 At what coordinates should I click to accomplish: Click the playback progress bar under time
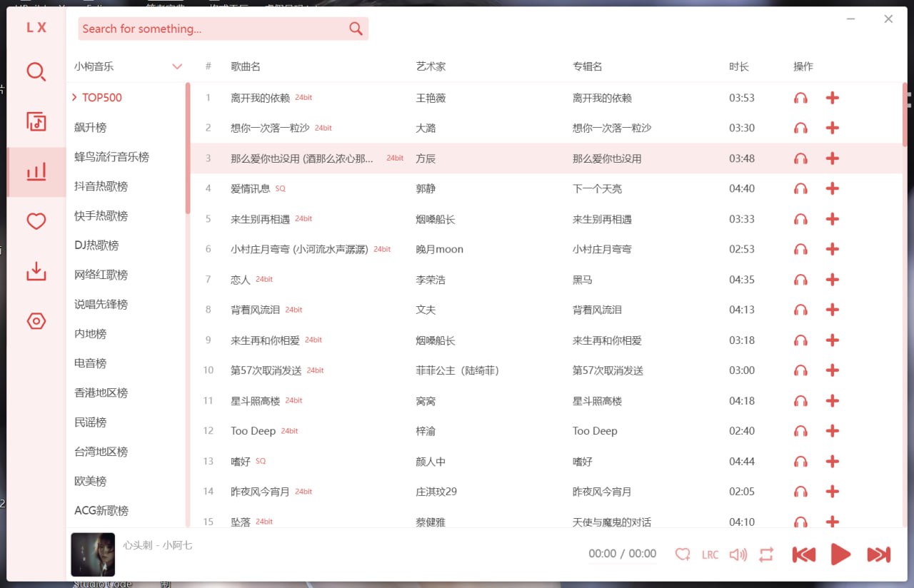622,564
